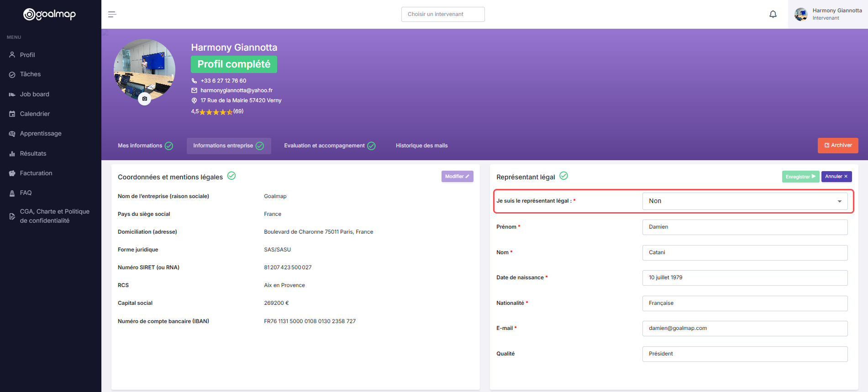Switch to Informations entreprise tab

(229, 146)
